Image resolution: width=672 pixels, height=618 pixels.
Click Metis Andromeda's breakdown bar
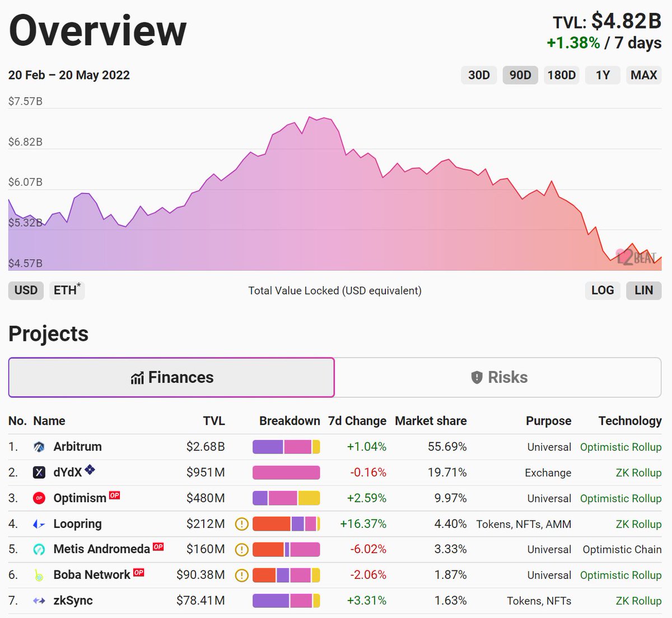click(286, 550)
